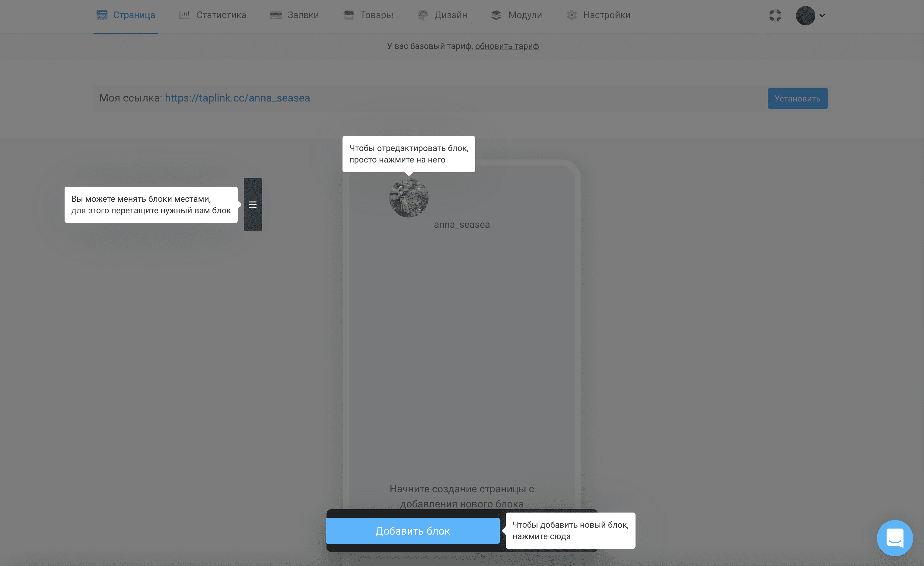Click the block drag handle icon
Viewport: 924px width, 566px height.
point(253,205)
